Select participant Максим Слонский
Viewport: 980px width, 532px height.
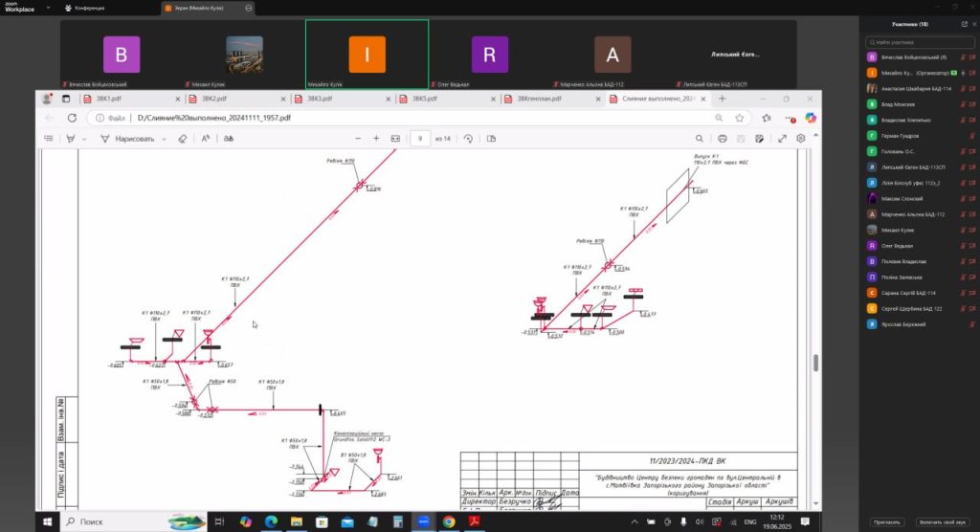click(920, 199)
